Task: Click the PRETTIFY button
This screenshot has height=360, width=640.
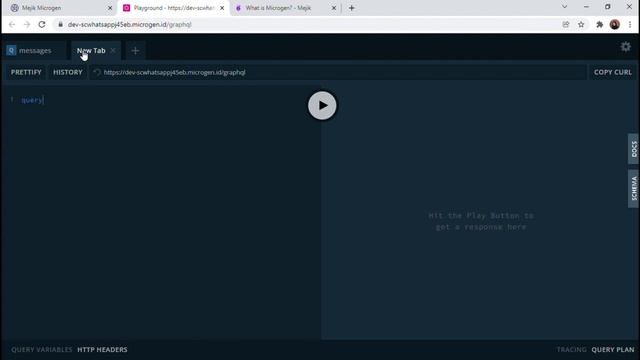Action: [26, 72]
